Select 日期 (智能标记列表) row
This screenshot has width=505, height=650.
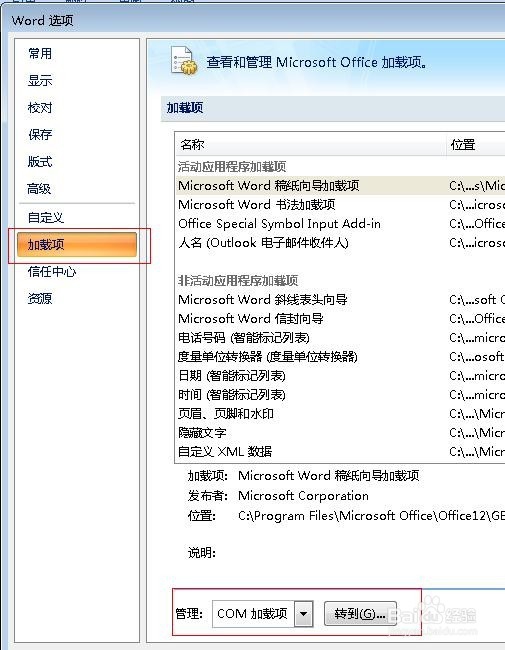[340, 376]
